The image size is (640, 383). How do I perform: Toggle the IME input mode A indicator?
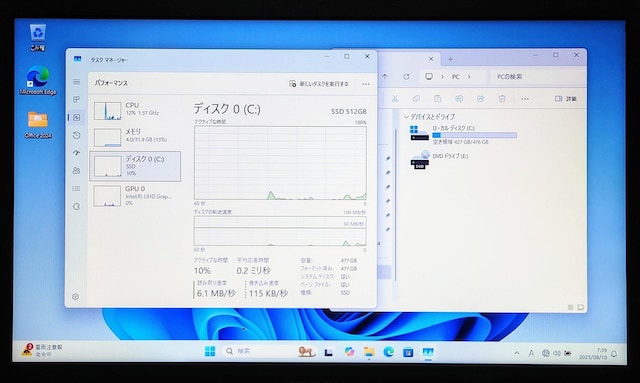click(x=531, y=353)
